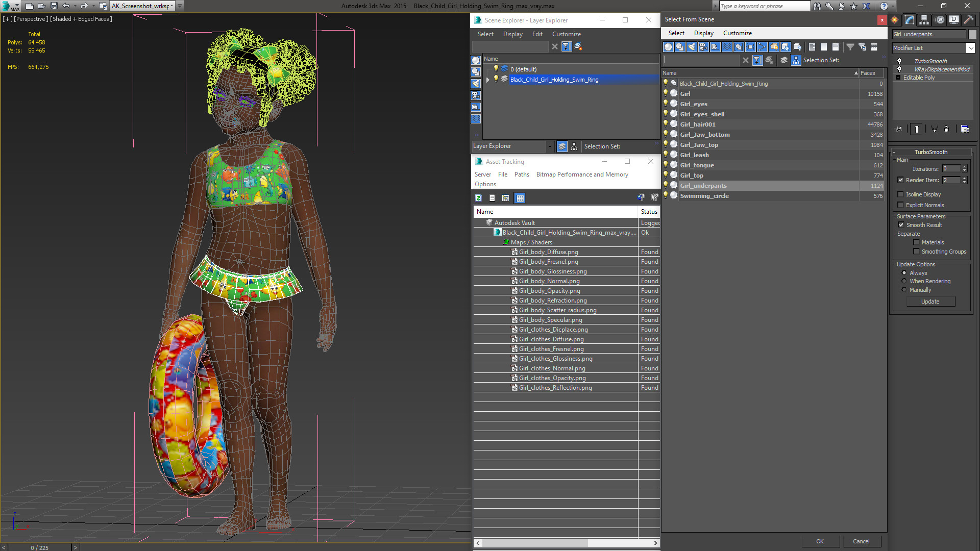980x551 pixels.
Task: Click Show End Result toggle icon
Action: pos(917,129)
